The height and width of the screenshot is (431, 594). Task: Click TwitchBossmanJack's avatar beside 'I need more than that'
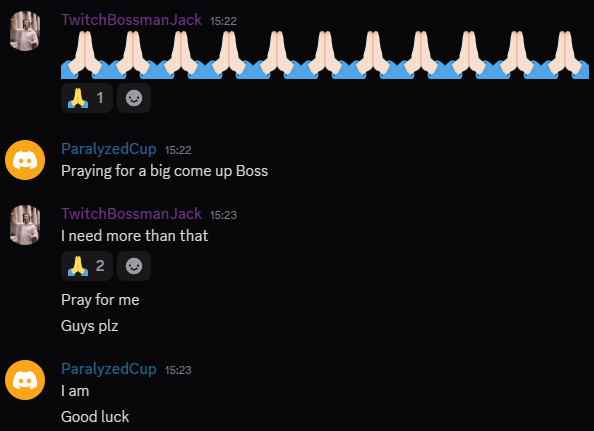(25, 225)
